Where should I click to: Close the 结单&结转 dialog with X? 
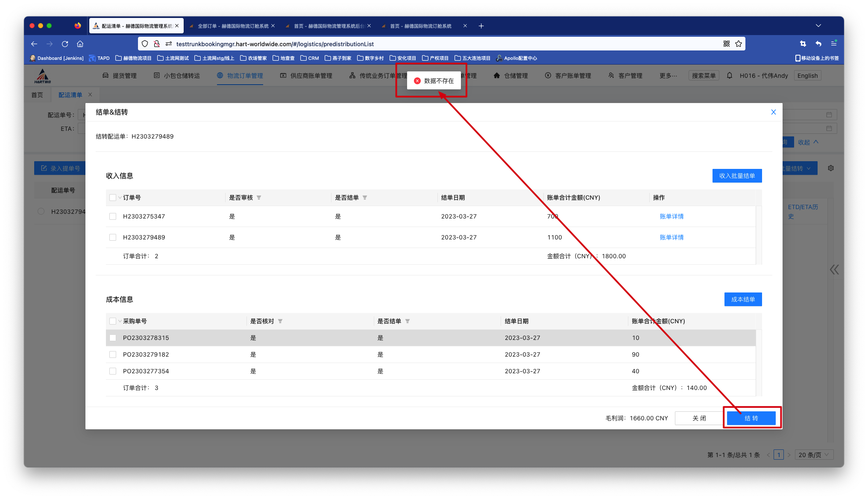[773, 112]
